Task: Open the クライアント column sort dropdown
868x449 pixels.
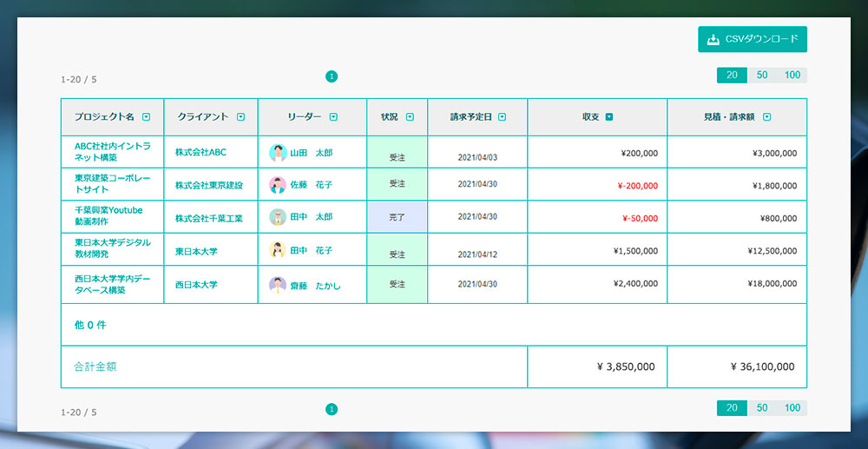Action: pyautogui.click(x=240, y=117)
